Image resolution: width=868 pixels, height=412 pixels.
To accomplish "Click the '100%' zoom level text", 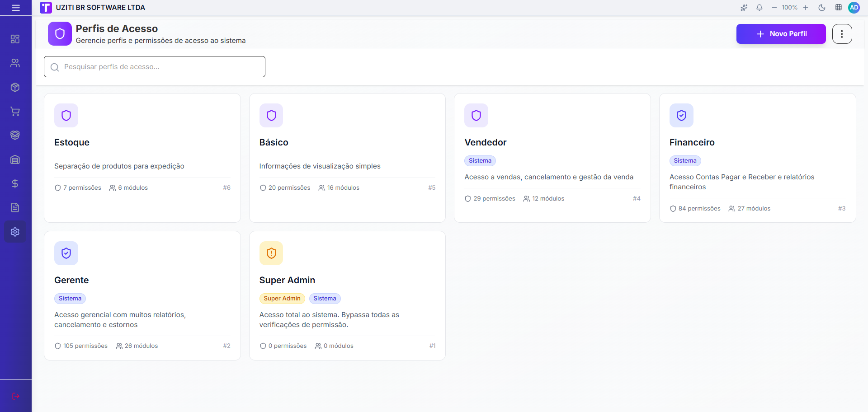I will click(x=790, y=8).
